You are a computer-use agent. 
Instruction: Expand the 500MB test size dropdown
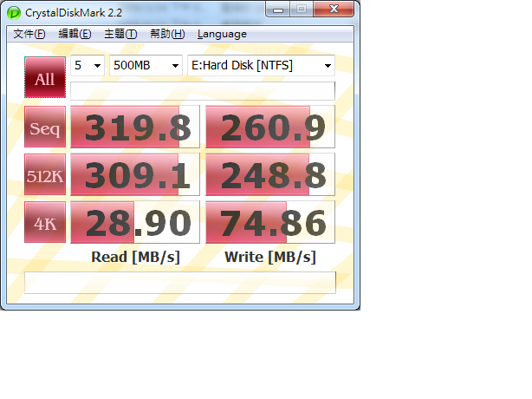(x=146, y=65)
